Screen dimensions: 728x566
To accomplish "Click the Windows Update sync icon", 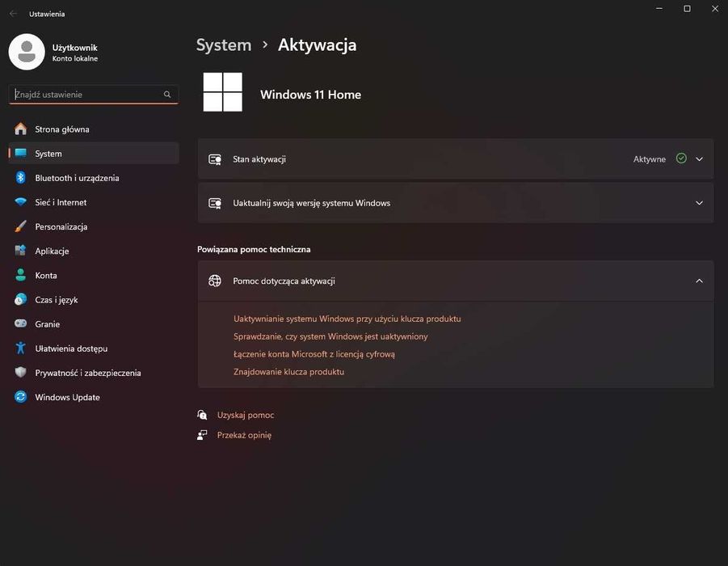I will 20,397.
